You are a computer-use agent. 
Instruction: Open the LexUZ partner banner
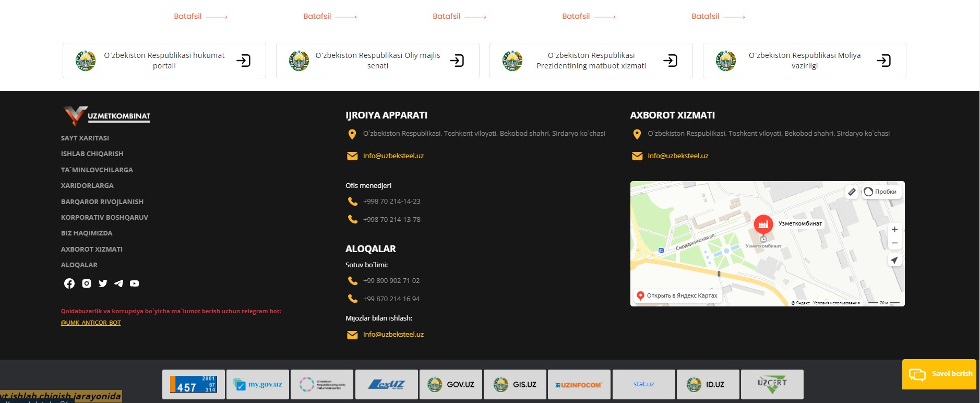386,385
